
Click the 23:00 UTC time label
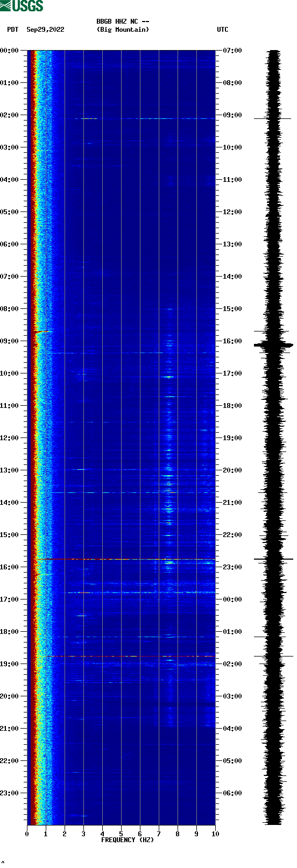[x=232, y=567]
